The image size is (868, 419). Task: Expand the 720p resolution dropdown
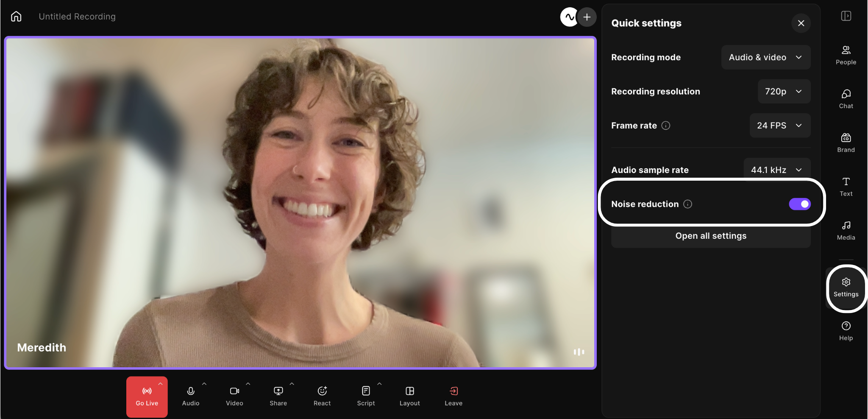pyautogui.click(x=784, y=91)
